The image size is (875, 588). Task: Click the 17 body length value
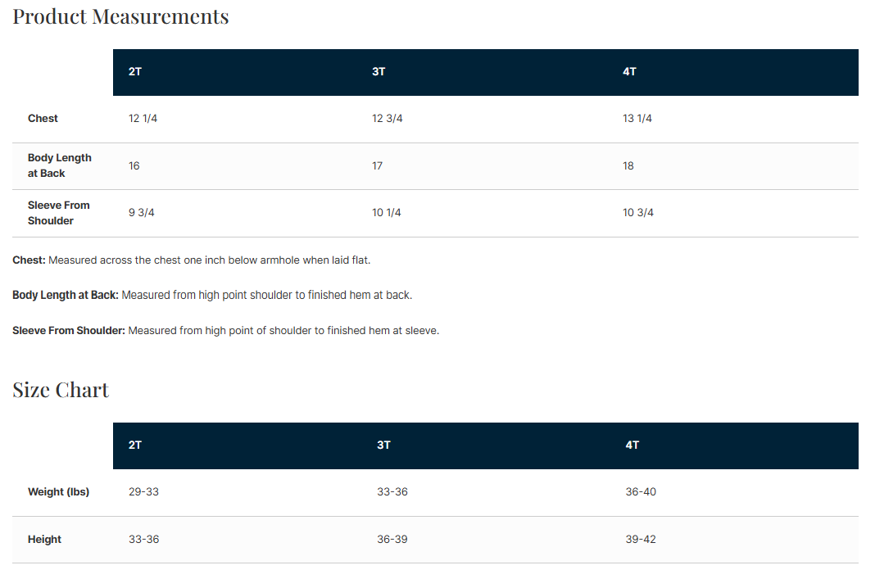click(377, 166)
